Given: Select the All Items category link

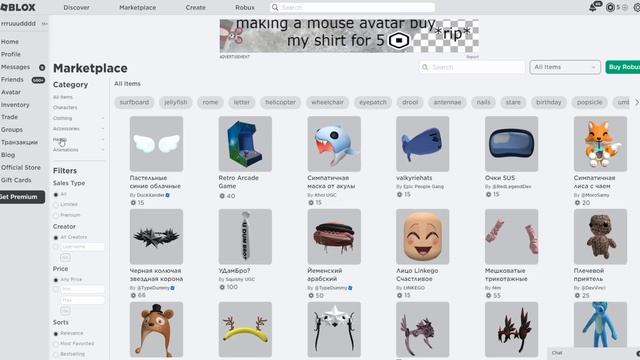Looking at the screenshot, I should pos(63,97).
